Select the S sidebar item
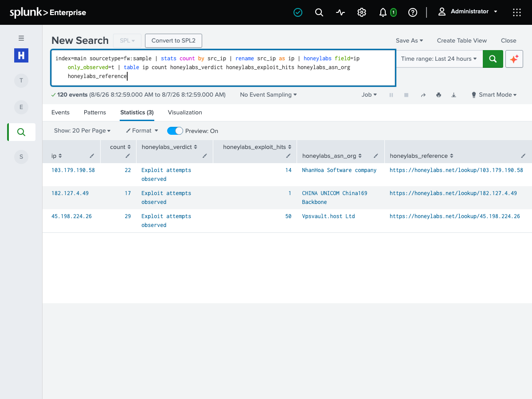Screen dimensions: 532x399 (x=21, y=156)
